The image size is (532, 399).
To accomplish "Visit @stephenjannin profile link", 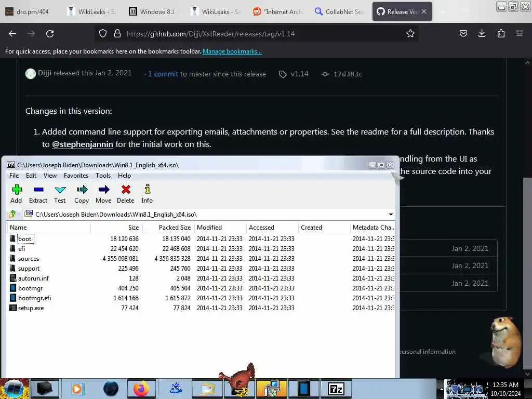I will [x=83, y=144].
